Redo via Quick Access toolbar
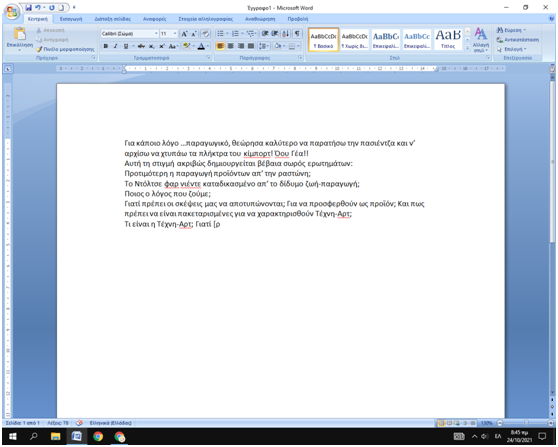558x447 pixels. click(x=52, y=7)
